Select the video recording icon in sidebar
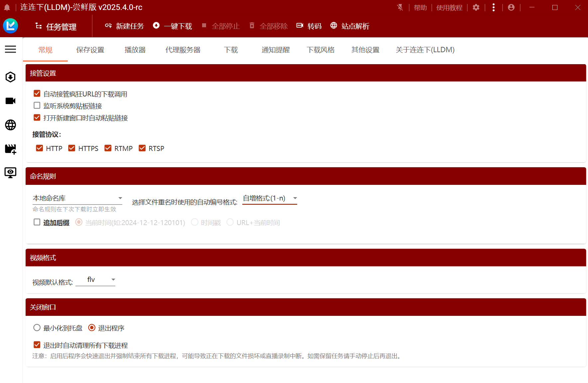 (x=10, y=101)
